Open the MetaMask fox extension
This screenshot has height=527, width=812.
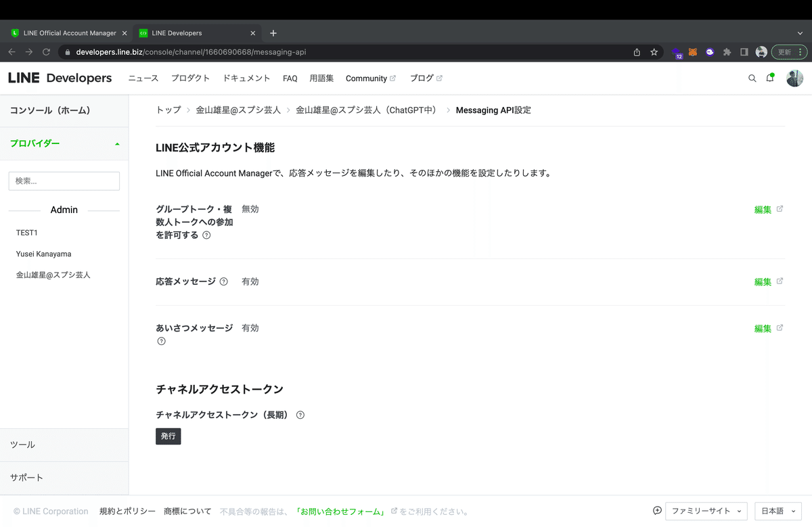coord(693,52)
